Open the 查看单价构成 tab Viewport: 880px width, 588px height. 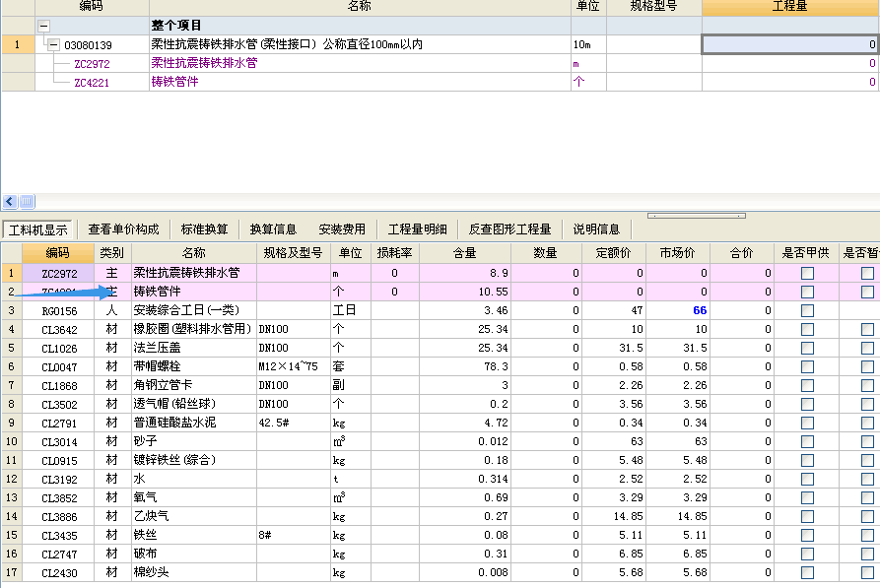coord(123,229)
